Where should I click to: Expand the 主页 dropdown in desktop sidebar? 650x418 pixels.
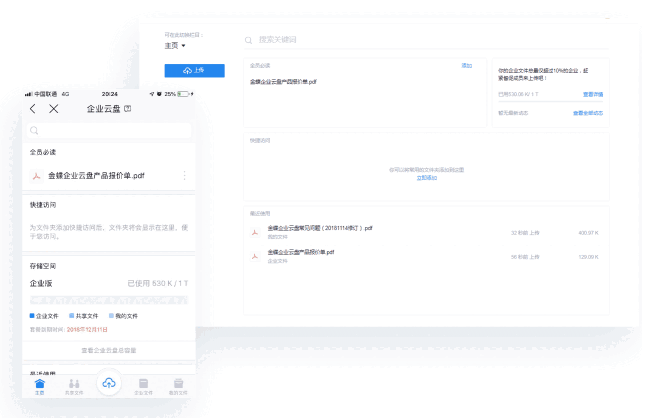175,46
